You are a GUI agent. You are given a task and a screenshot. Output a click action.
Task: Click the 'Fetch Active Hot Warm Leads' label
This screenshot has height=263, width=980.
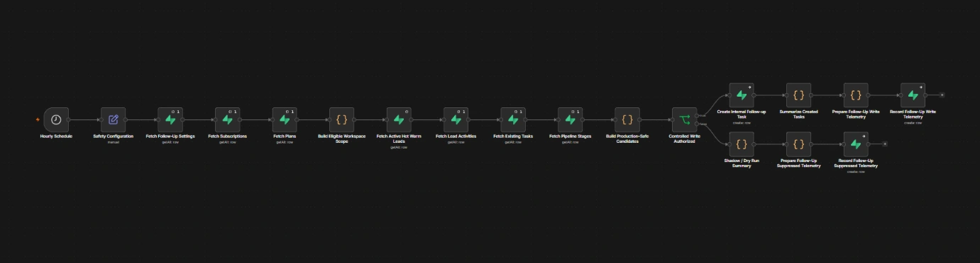point(399,138)
